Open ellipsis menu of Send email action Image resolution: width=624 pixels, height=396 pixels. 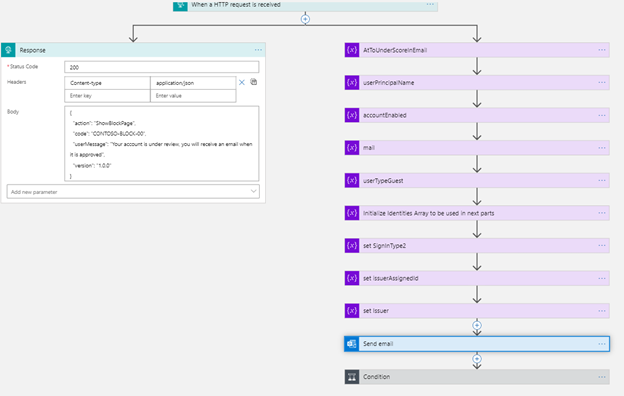(x=602, y=344)
